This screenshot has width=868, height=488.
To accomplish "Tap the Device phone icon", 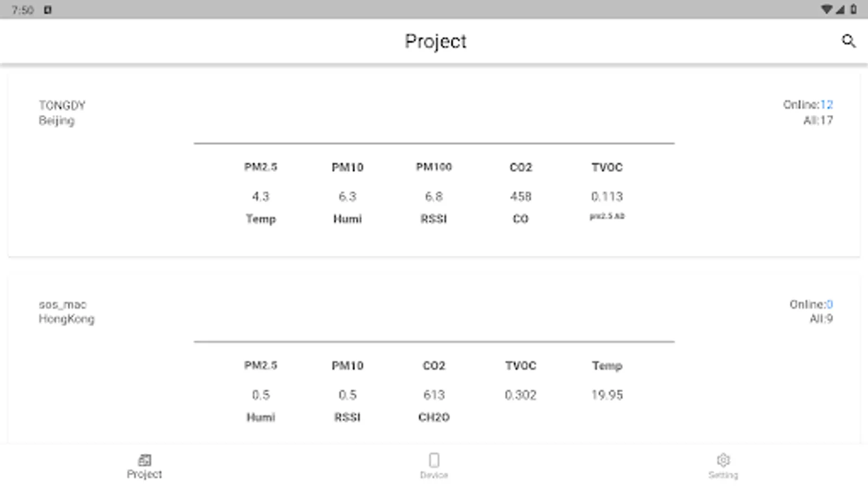I will click(434, 460).
